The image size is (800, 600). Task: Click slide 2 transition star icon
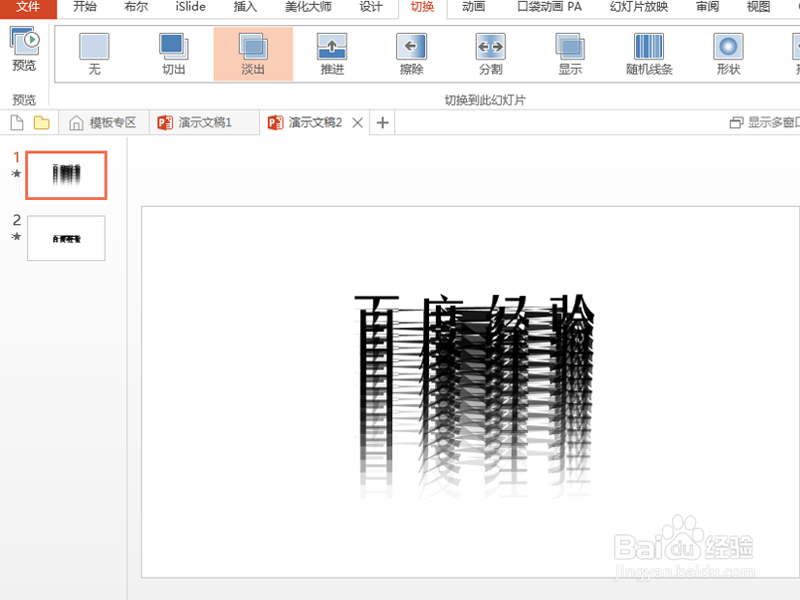point(16,236)
